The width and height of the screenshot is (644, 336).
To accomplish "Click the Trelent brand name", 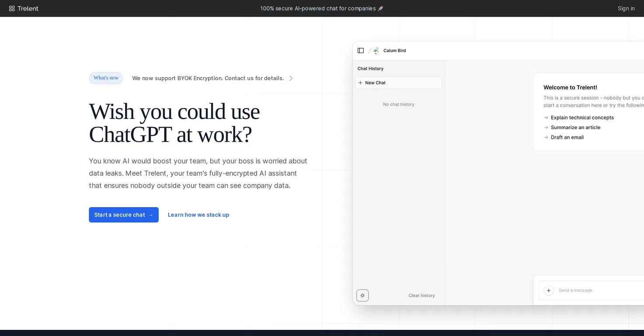I will (28, 8).
